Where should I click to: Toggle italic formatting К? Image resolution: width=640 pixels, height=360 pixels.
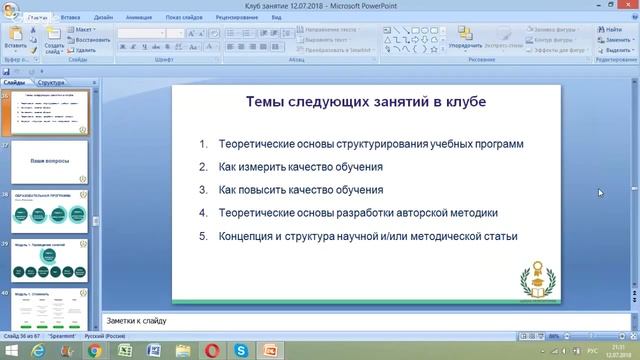[x=133, y=47]
